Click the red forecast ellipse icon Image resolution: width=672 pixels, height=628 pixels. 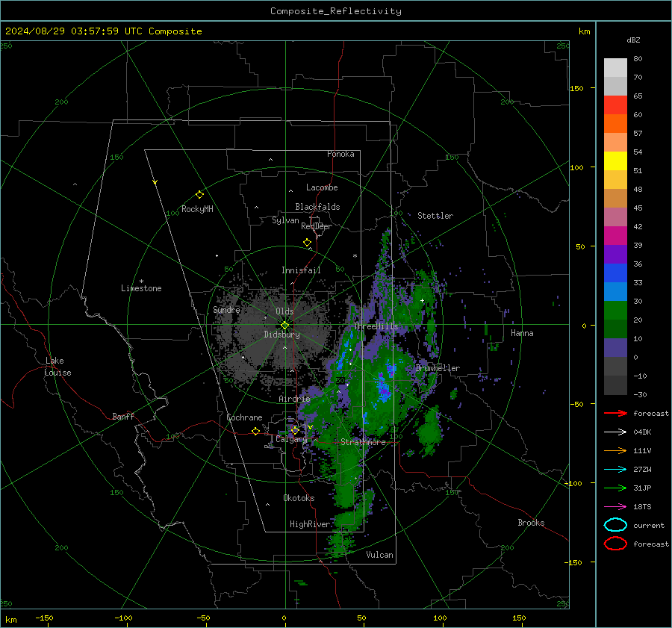tap(615, 544)
